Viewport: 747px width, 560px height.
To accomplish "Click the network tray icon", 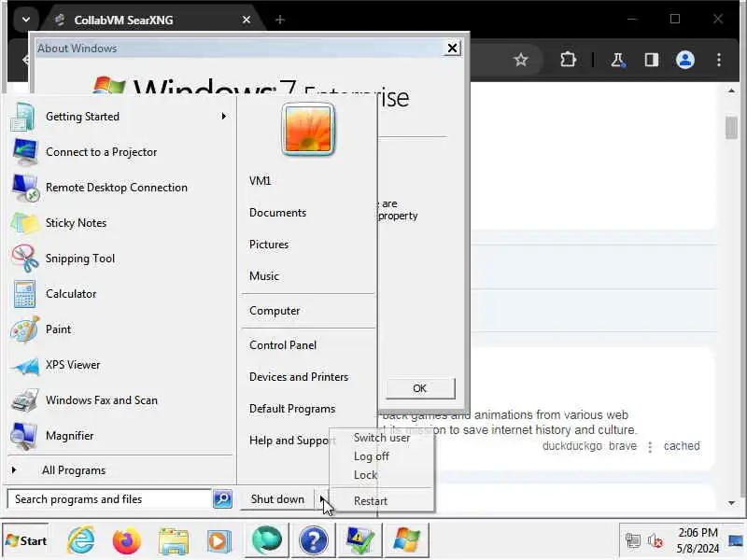I will pos(633,541).
